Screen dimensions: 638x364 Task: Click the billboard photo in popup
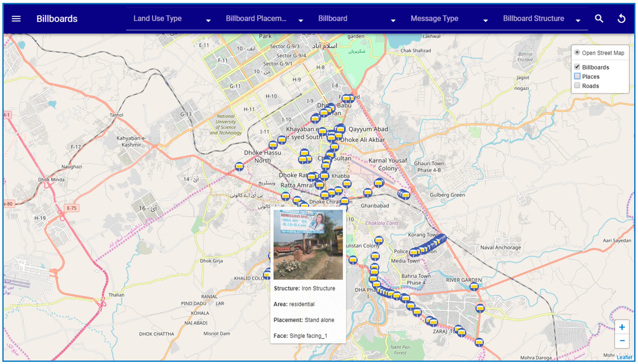click(308, 244)
